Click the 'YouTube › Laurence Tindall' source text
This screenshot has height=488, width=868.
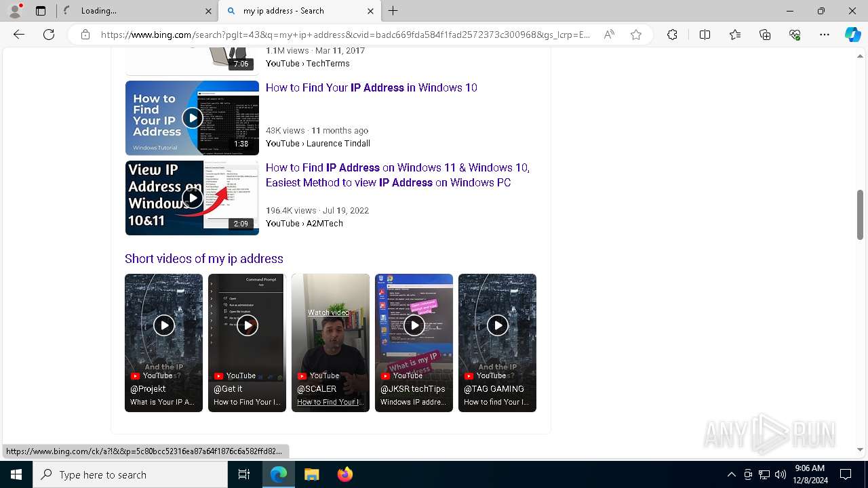point(318,143)
